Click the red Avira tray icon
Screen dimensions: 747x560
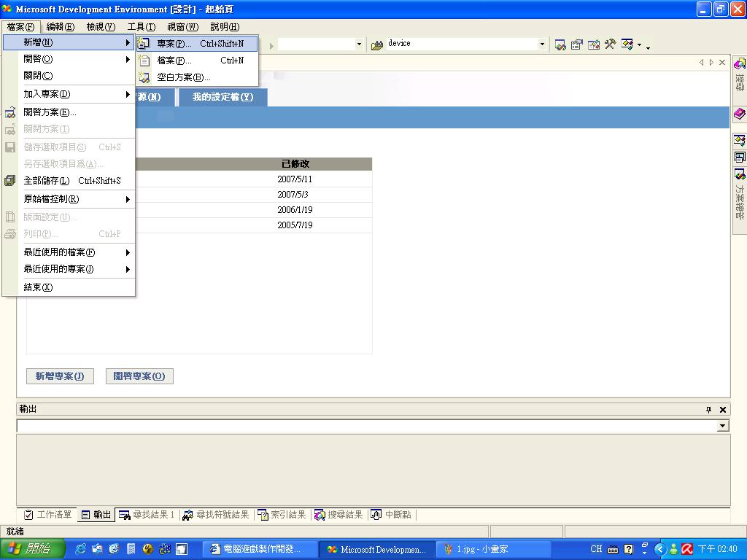tap(687, 549)
